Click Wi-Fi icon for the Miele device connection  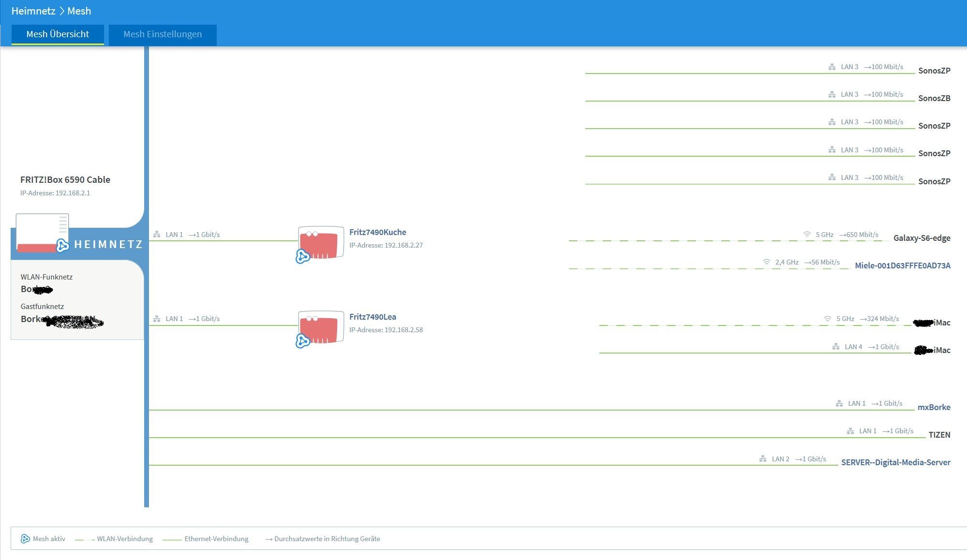766,262
